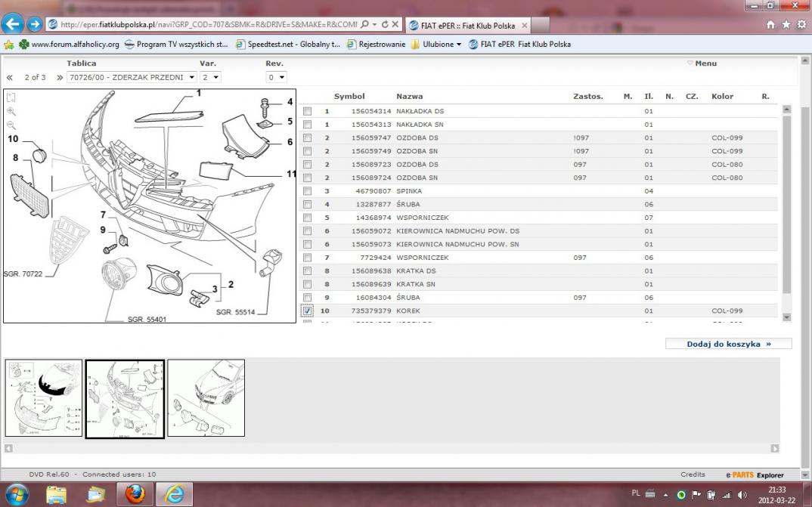The width and height of the screenshot is (812, 507).
Task: Go to the previous table with double-left arrow
Action: 10,78
